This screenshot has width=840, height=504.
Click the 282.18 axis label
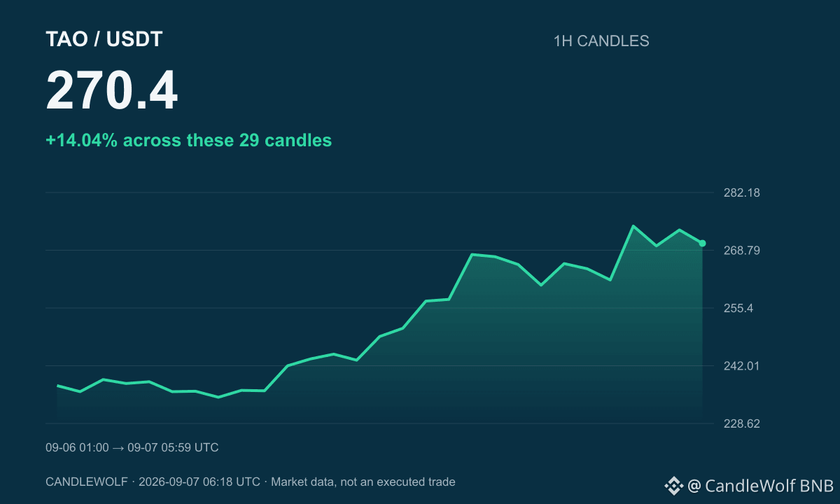741,192
